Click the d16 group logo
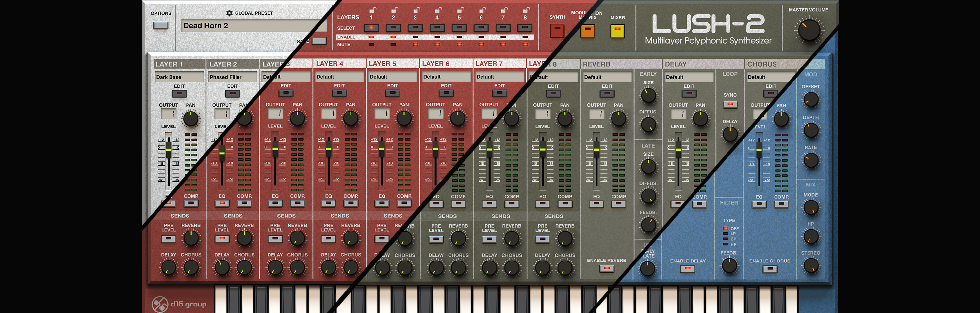The width and height of the screenshot is (980, 313). click(179, 304)
